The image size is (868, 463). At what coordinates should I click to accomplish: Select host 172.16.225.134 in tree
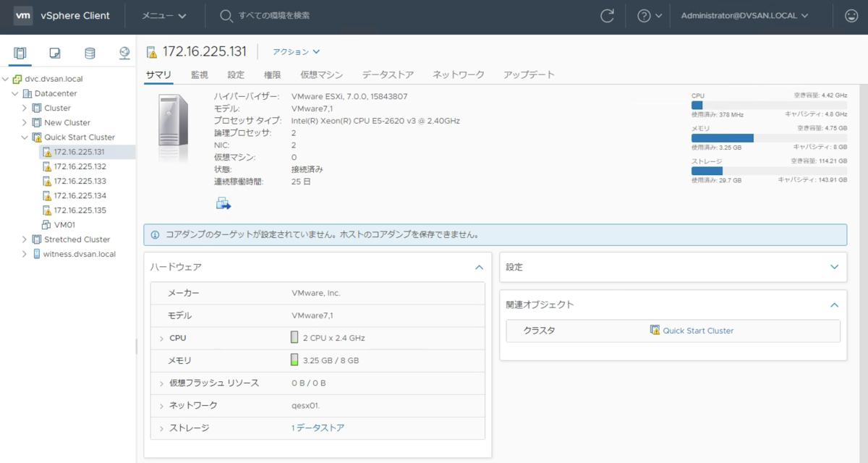point(80,195)
